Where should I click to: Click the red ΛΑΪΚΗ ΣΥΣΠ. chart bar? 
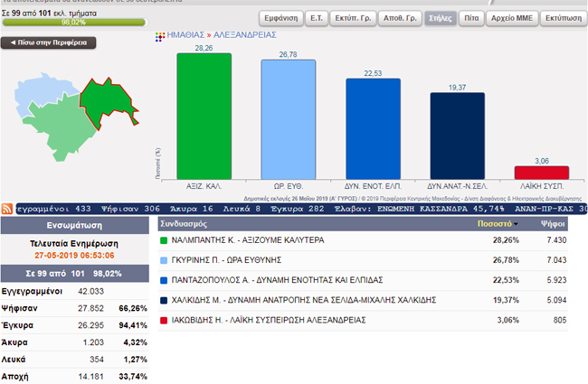(x=541, y=172)
